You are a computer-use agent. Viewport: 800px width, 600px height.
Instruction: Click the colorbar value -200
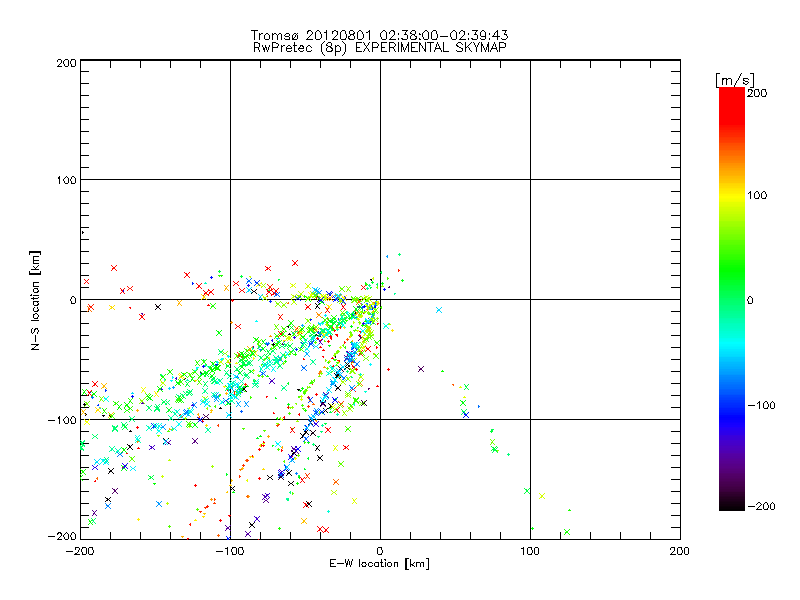point(761,506)
